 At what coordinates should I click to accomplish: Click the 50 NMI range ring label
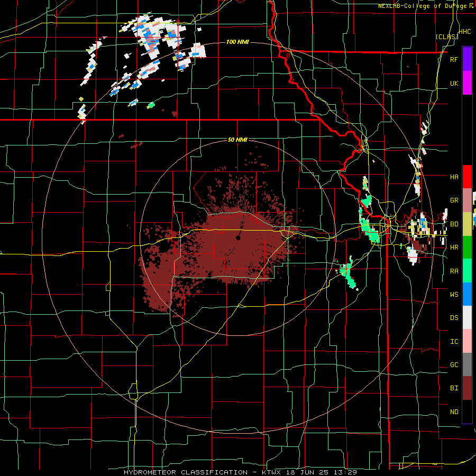click(237, 140)
